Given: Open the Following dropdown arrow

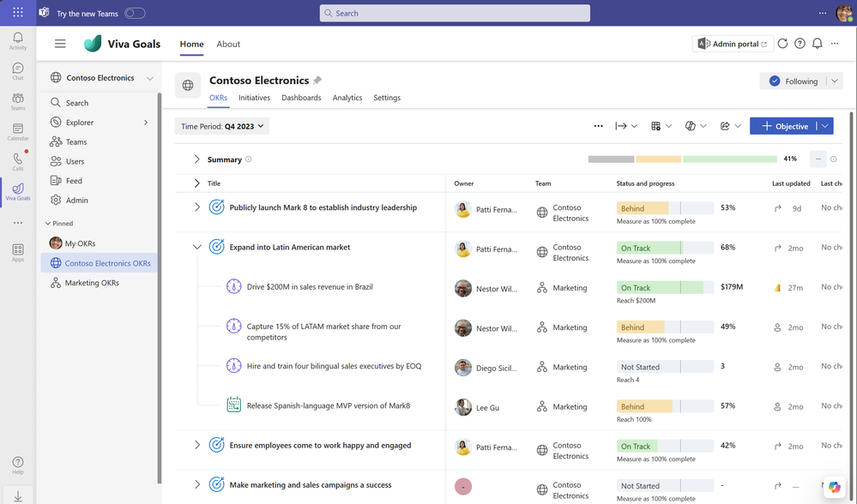Looking at the screenshot, I should [835, 81].
